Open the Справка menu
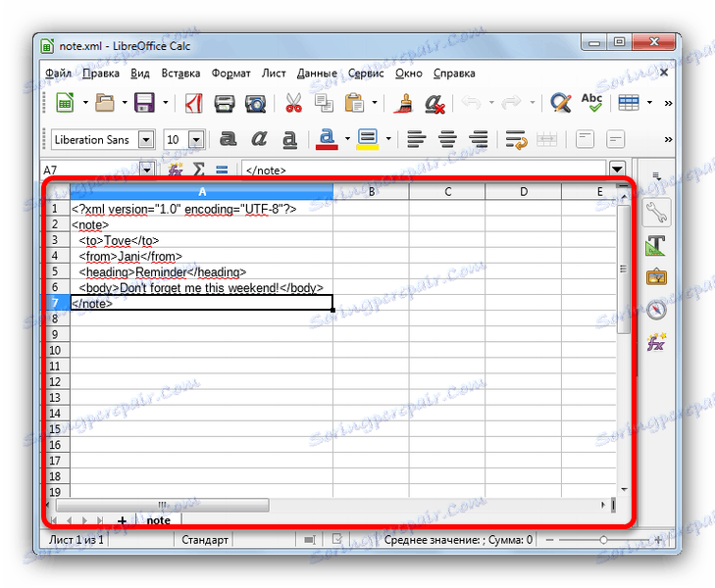 (454, 73)
